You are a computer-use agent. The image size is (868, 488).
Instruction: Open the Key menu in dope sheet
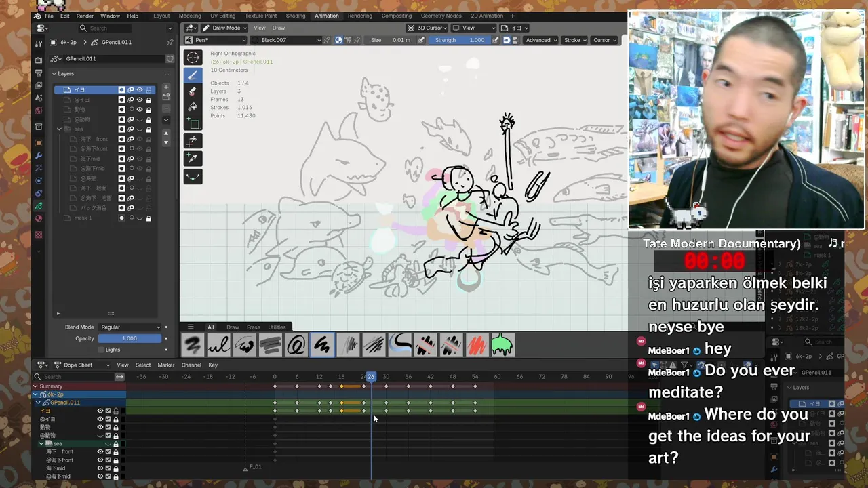[x=213, y=365]
